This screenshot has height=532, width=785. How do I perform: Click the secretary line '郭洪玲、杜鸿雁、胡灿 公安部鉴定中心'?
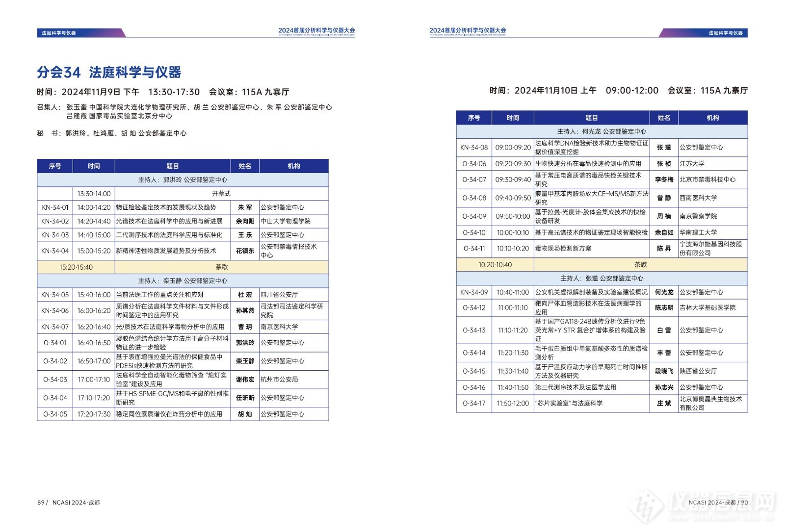pyautogui.click(x=126, y=133)
